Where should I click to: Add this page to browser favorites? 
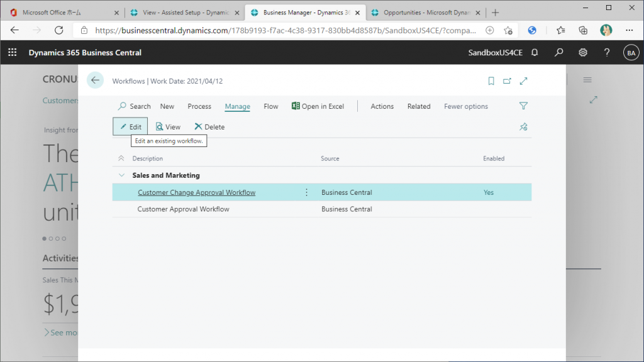pos(508,30)
